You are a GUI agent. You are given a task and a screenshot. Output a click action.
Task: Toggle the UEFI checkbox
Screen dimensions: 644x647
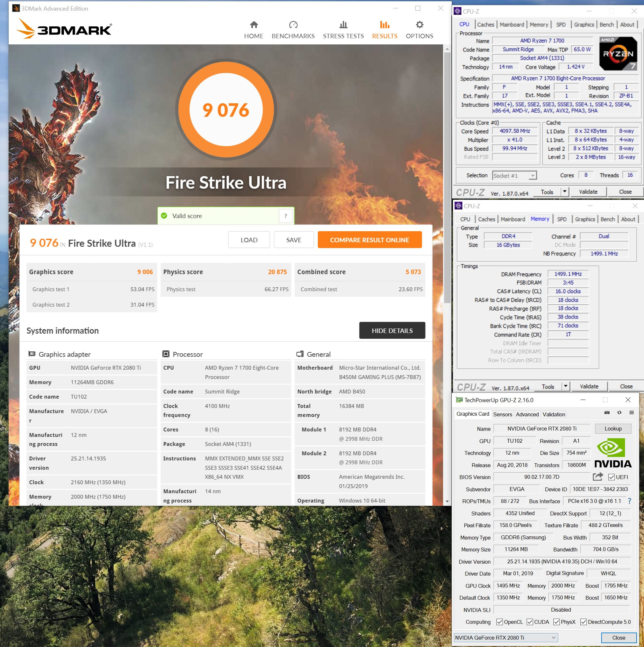click(611, 477)
